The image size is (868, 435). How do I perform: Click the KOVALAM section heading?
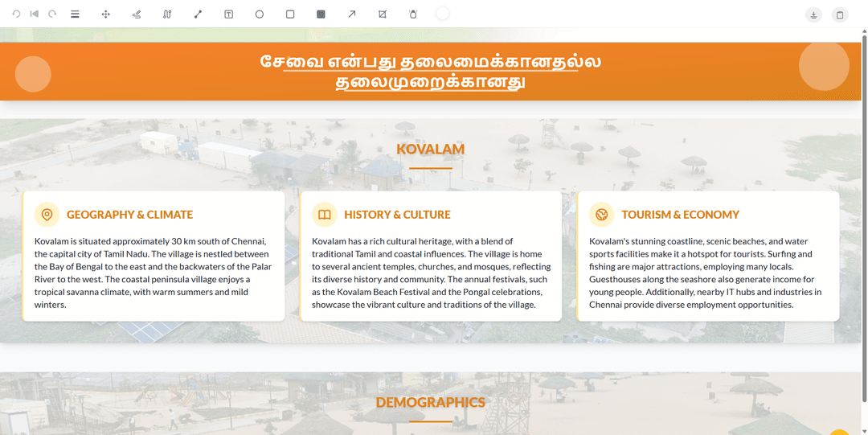coord(431,149)
